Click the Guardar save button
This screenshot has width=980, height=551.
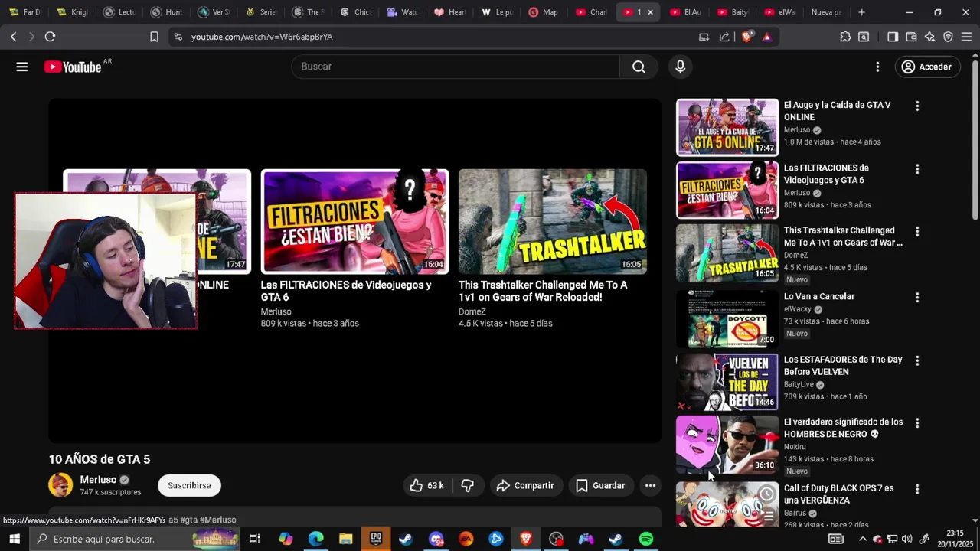pyautogui.click(x=600, y=485)
